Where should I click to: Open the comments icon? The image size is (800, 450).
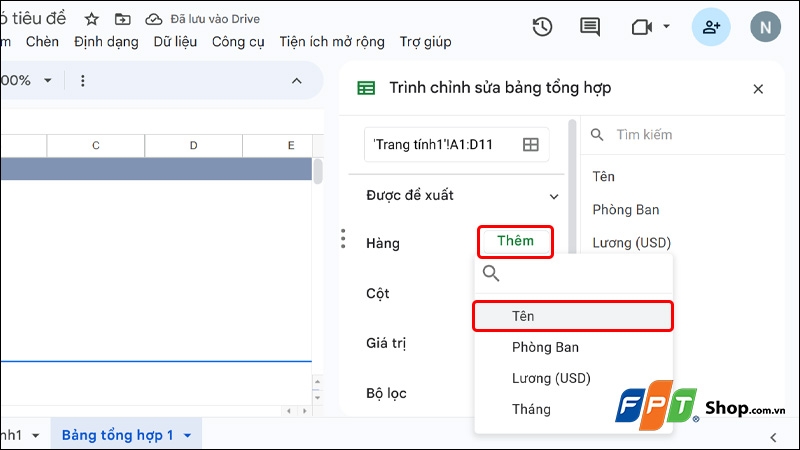click(x=590, y=27)
